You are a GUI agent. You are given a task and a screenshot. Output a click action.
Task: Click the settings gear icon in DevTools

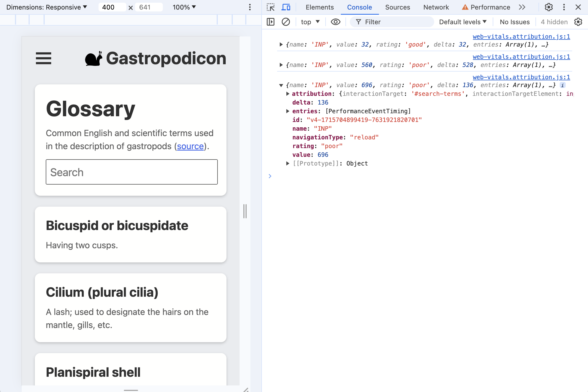click(x=548, y=7)
